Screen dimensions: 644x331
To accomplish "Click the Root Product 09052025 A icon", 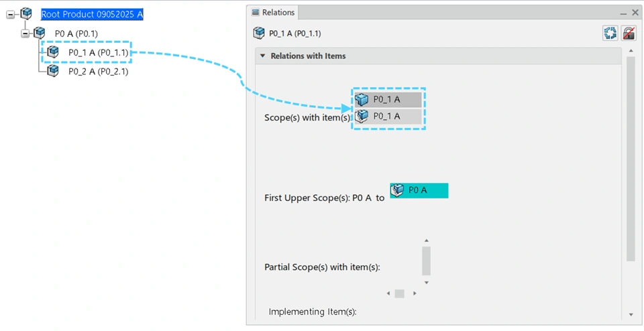I will tap(26, 13).
